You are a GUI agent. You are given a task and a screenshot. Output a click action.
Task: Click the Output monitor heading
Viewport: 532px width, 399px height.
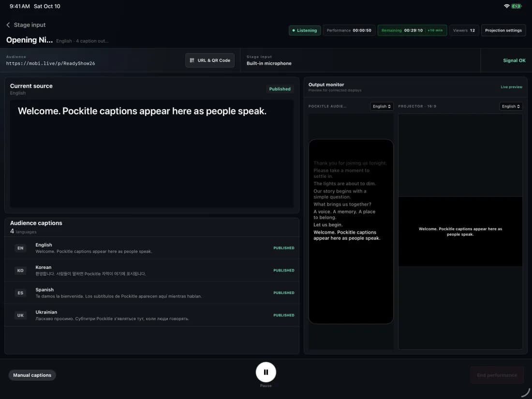coord(326,85)
